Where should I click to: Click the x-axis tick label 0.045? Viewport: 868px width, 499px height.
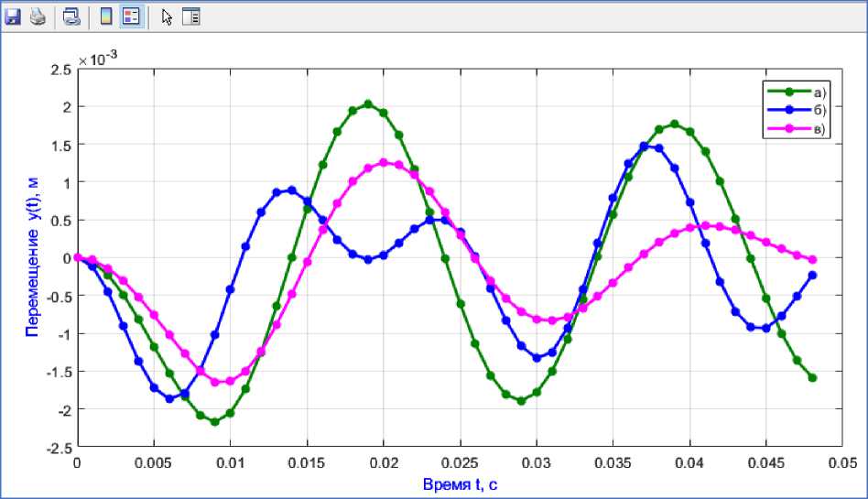tap(766, 463)
